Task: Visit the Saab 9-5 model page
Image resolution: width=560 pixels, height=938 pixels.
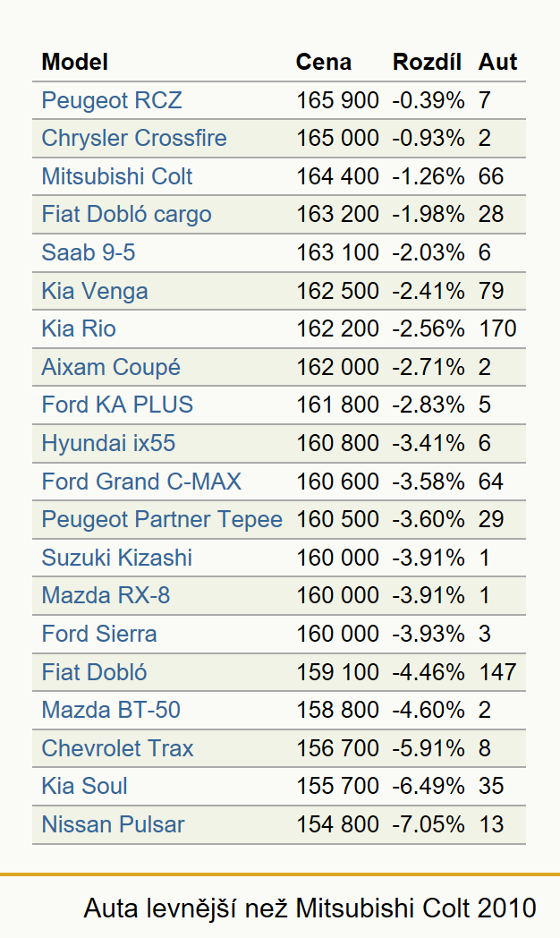Action: click(x=89, y=252)
